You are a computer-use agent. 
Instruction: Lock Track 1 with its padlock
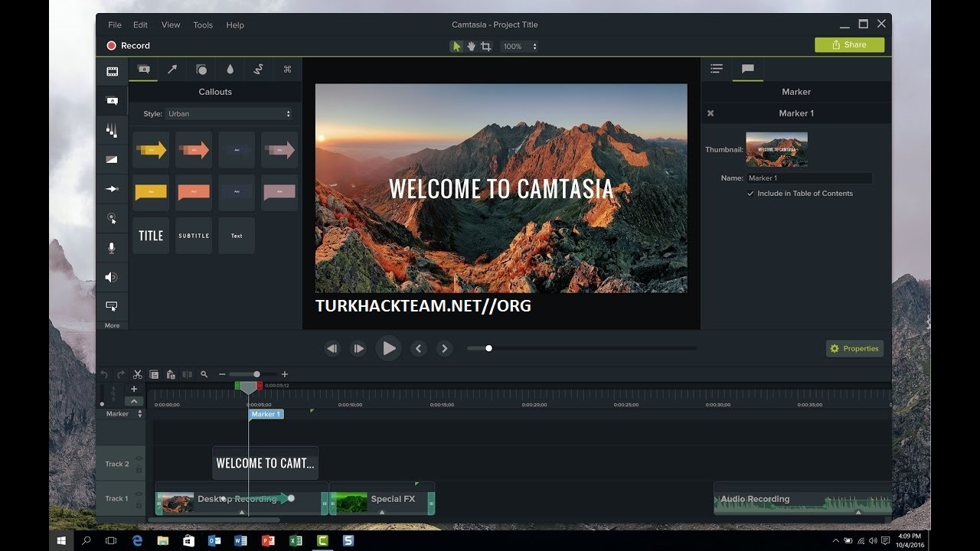coord(139,504)
